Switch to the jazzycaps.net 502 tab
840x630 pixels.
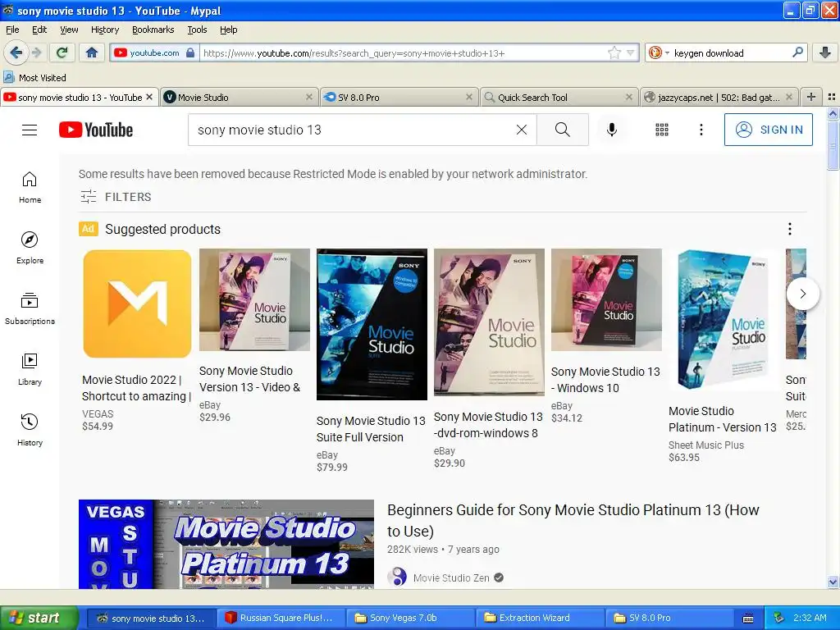tap(718, 98)
